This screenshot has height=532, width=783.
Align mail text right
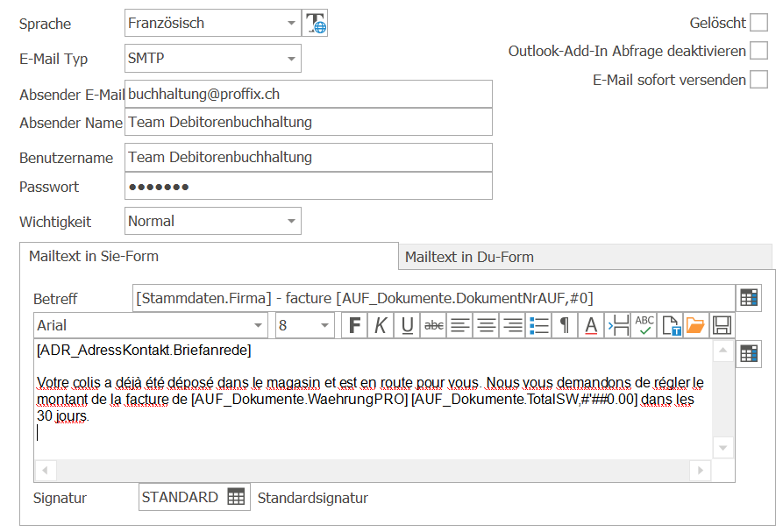[x=512, y=325]
